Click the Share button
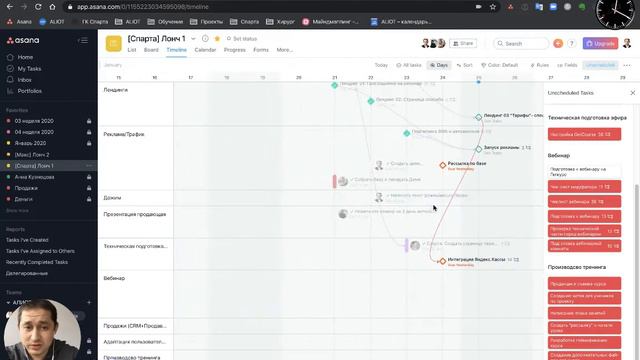Viewport: 640px width, 360px height. (x=463, y=43)
